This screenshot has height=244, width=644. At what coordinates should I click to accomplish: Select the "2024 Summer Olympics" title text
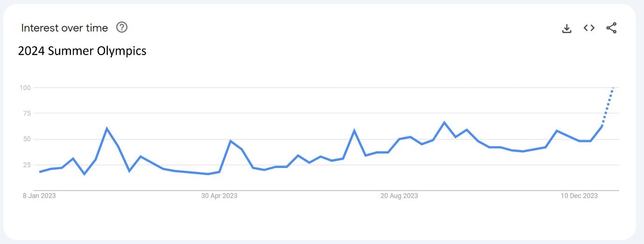(82, 51)
